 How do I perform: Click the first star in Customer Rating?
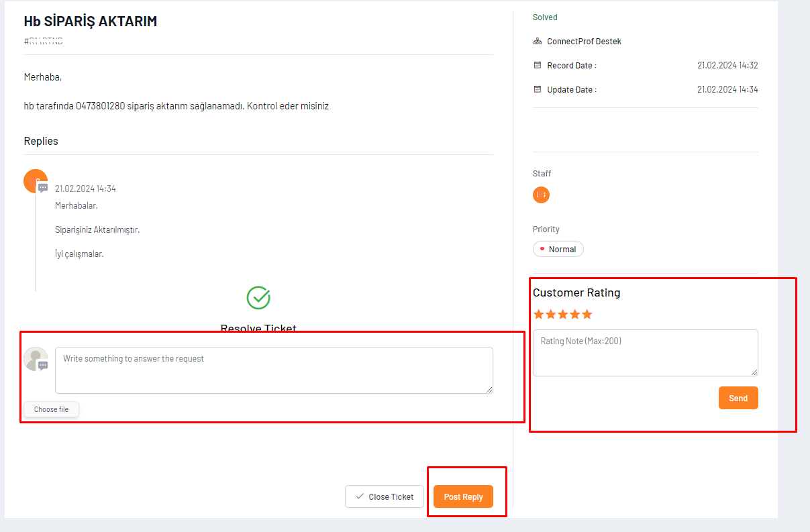coord(538,314)
